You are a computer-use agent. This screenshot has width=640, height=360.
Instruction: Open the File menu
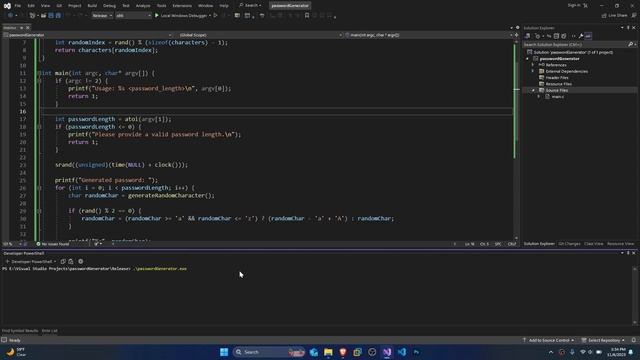tap(18, 6)
